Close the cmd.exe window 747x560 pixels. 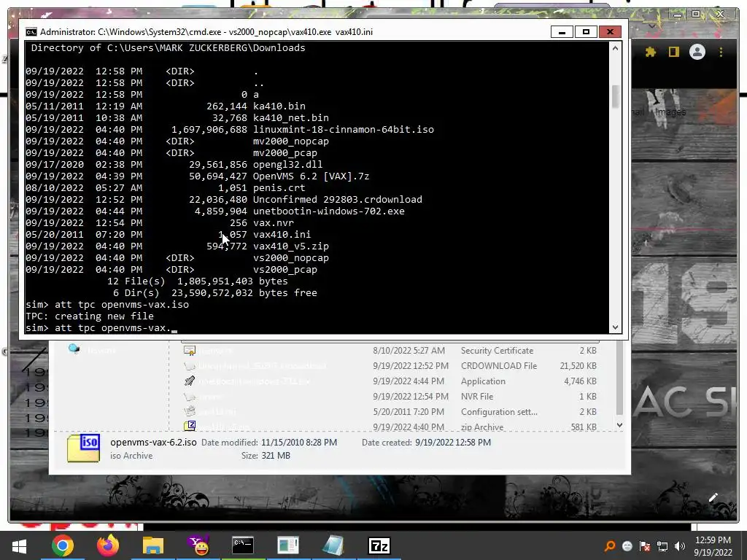pyautogui.click(x=610, y=32)
